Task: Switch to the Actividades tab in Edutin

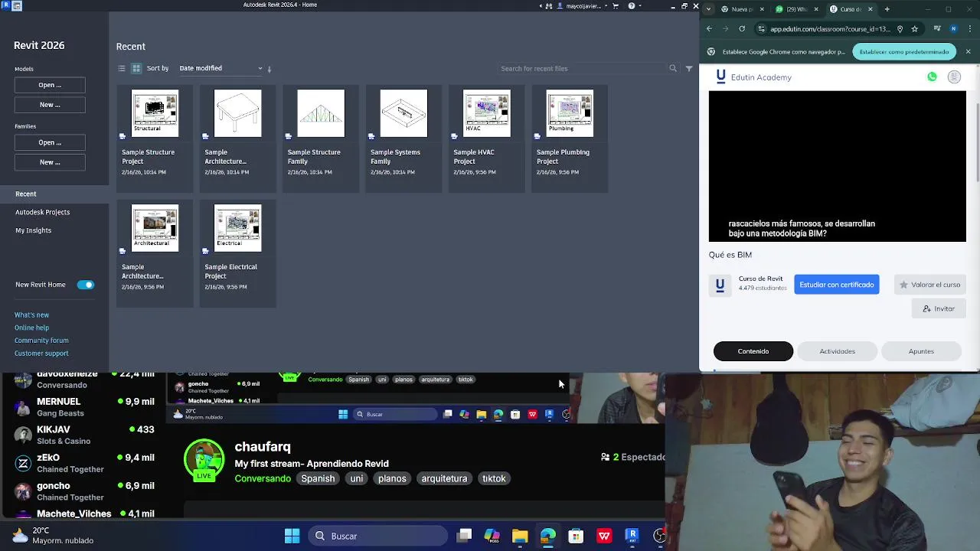Action: (837, 351)
